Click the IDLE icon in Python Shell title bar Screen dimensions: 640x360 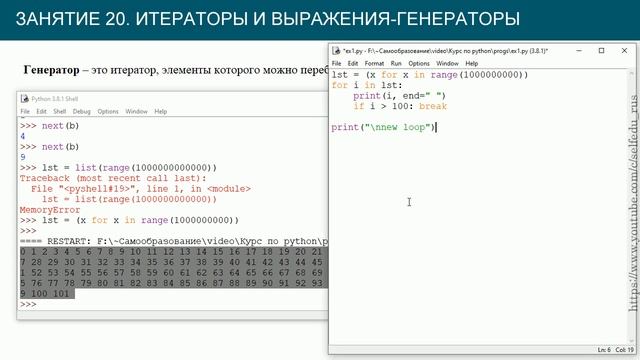(x=24, y=99)
